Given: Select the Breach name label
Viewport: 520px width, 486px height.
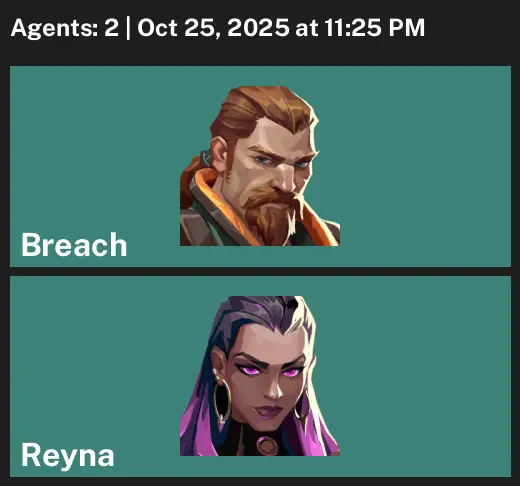Looking at the screenshot, I should (74, 245).
